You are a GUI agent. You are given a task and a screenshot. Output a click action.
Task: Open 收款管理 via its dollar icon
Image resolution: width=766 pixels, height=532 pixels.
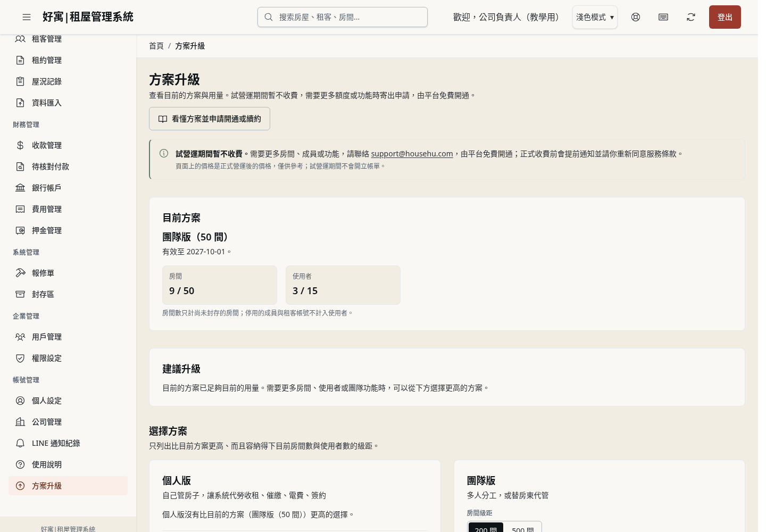pos(20,145)
